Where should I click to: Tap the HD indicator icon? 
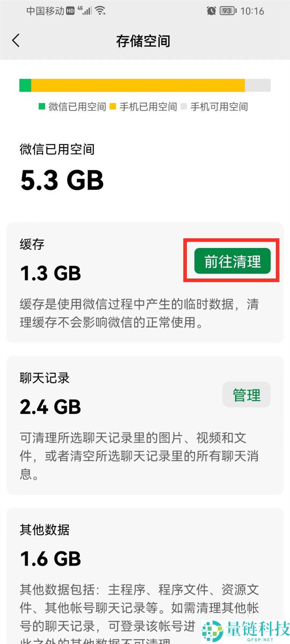[x=70, y=11]
